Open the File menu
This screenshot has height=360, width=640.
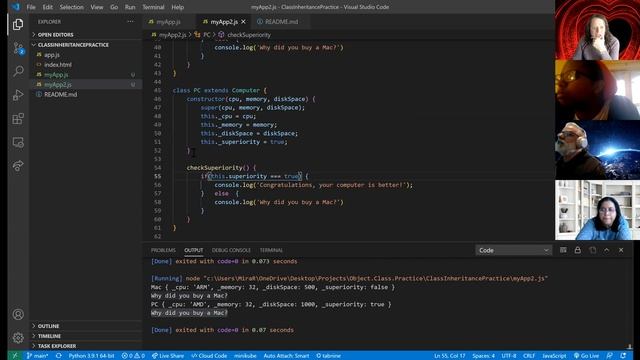[31, 7]
